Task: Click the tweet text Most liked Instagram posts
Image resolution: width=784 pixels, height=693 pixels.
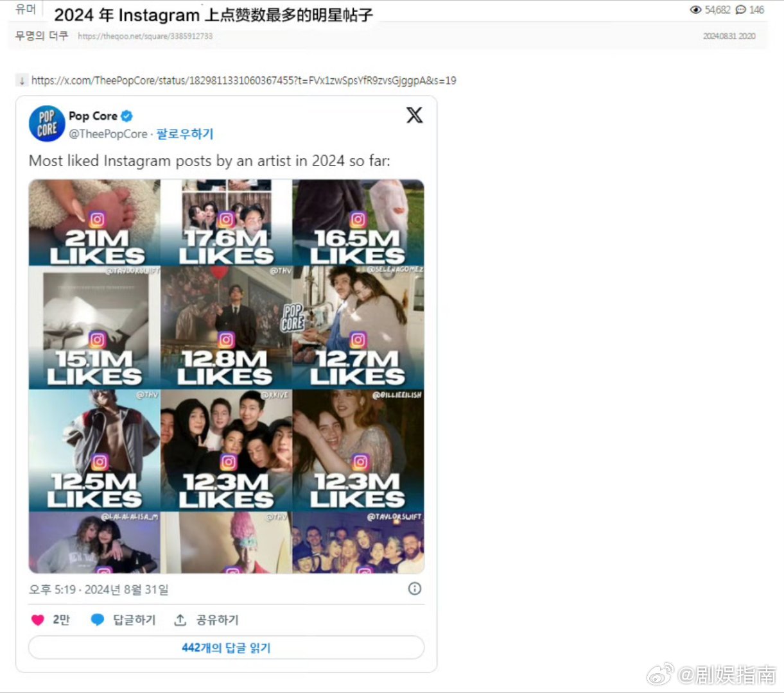Action: coord(209,160)
